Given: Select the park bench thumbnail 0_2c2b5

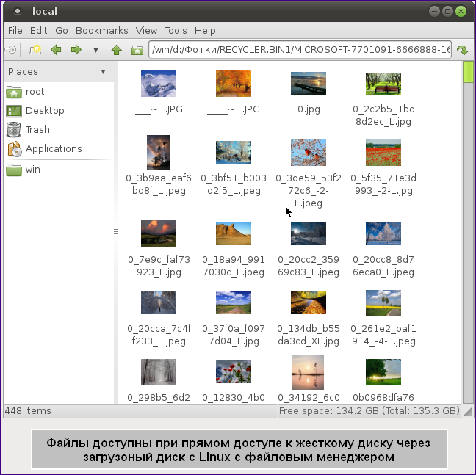Looking at the screenshot, I should pyautogui.click(x=383, y=84).
